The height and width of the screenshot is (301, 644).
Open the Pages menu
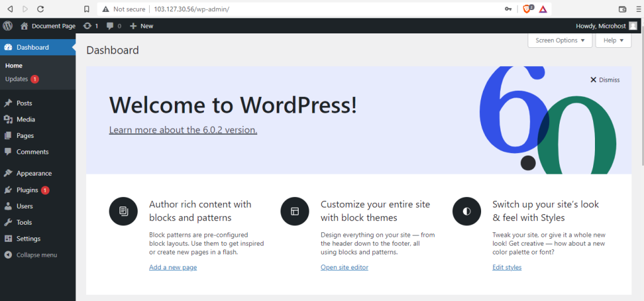[x=38, y=135]
